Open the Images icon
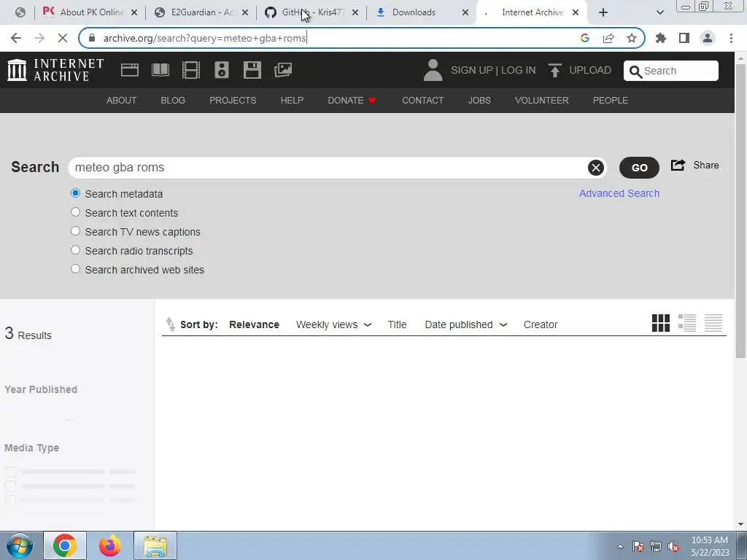 click(x=283, y=70)
